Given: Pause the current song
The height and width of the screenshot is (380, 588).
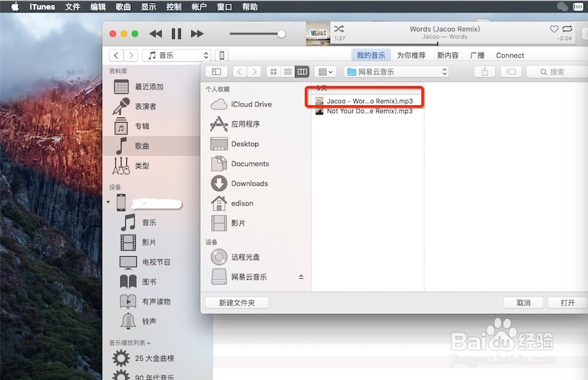Looking at the screenshot, I should 176,33.
